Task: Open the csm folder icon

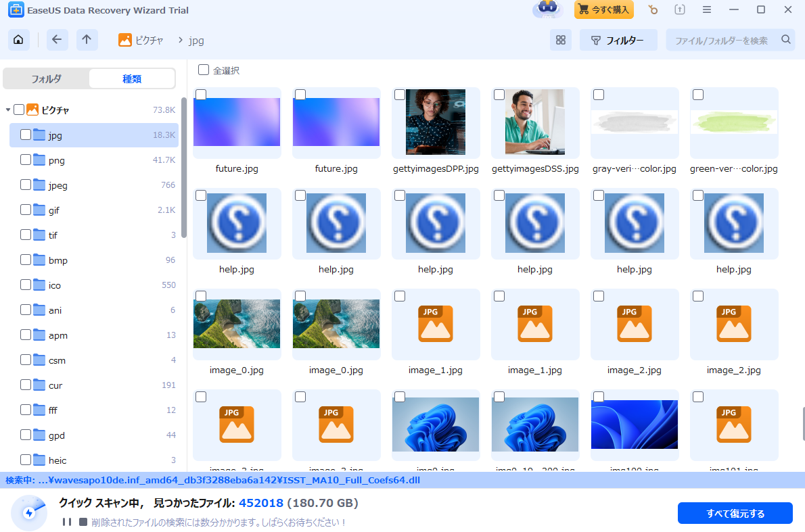Action: click(39, 360)
